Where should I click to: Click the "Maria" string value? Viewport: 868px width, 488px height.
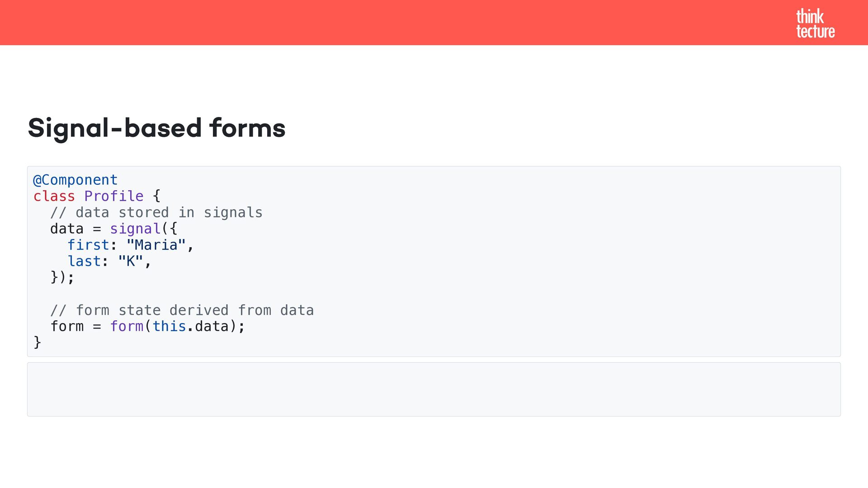(156, 245)
